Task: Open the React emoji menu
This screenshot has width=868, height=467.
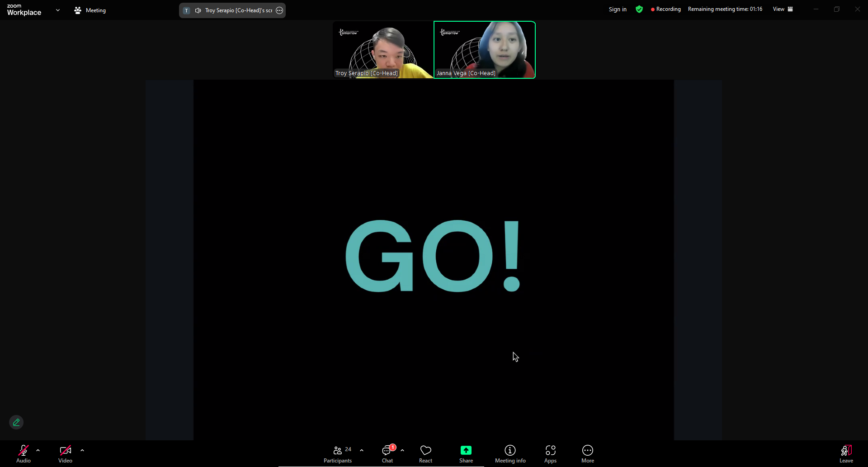Action: [425, 454]
